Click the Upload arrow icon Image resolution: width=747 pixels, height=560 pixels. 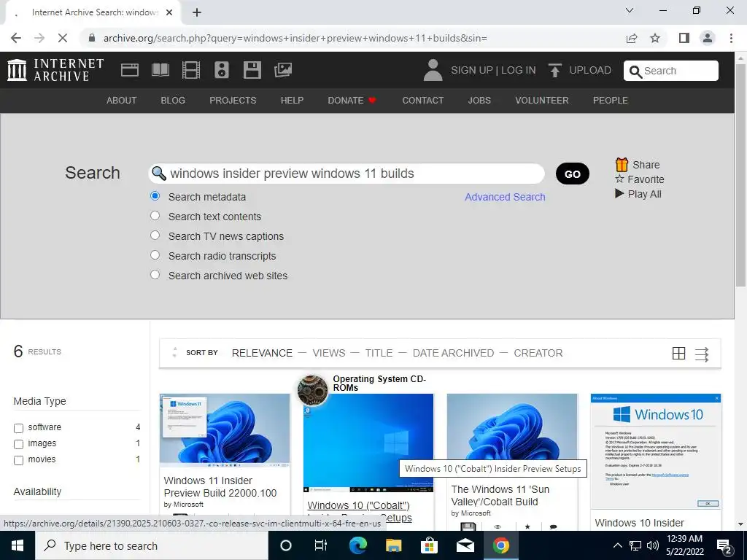[x=554, y=71]
